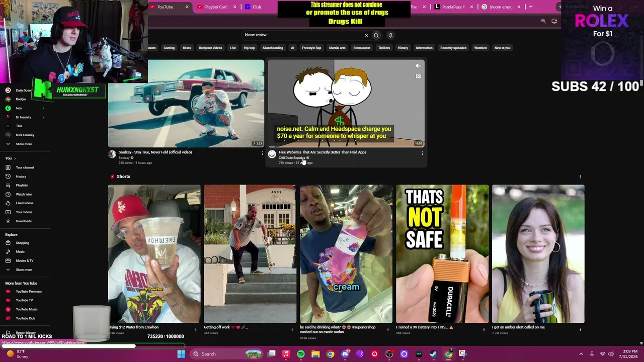Open options menu for Soulzay video
The height and width of the screenshot is (362, 644).
262,153
